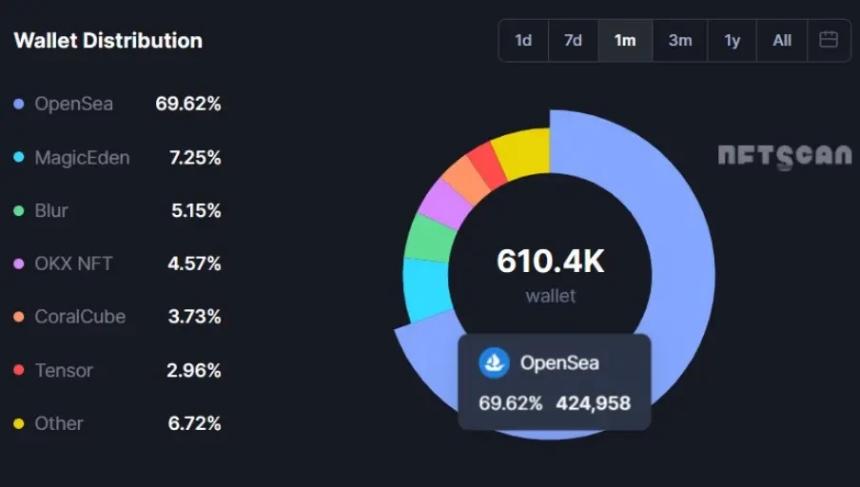The image size is (860, 487).
Task: Click the Tensor red legend dot
Action: (x=19, y=370)
